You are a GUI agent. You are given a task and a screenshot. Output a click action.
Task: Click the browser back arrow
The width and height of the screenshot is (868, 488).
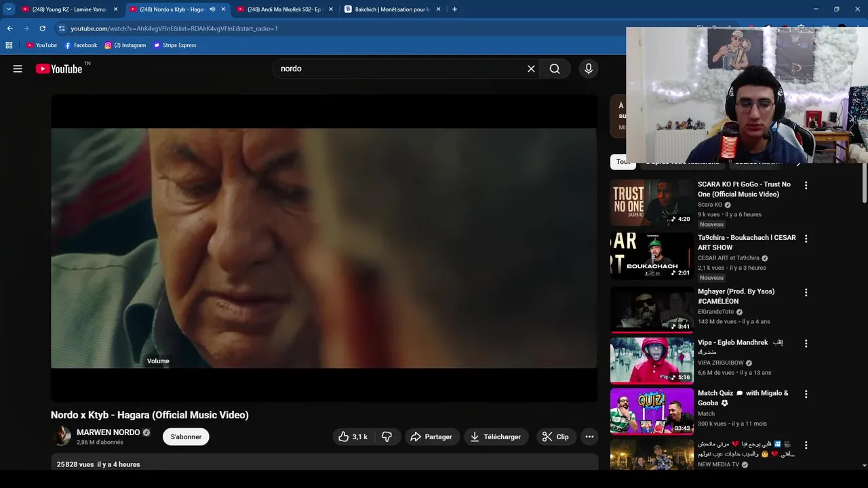click(x=9, y=28)
